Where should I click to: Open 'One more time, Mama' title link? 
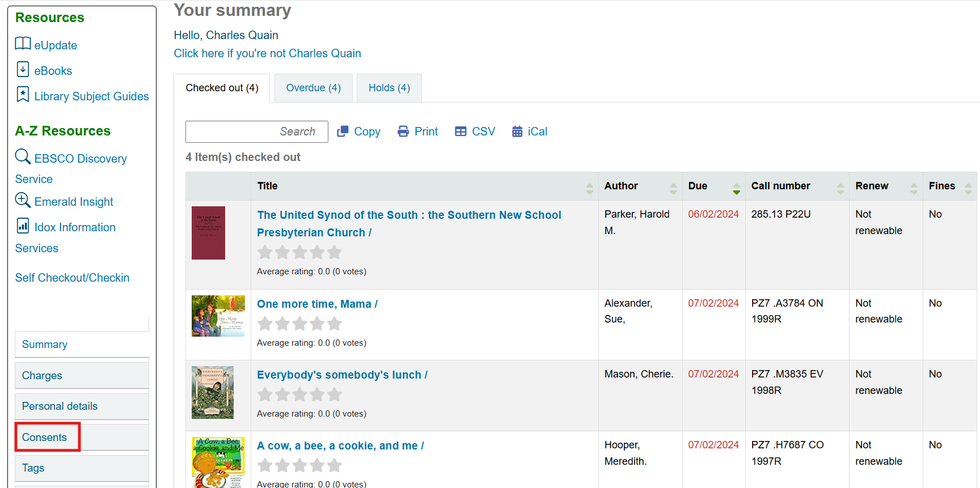tap(317, 304)
